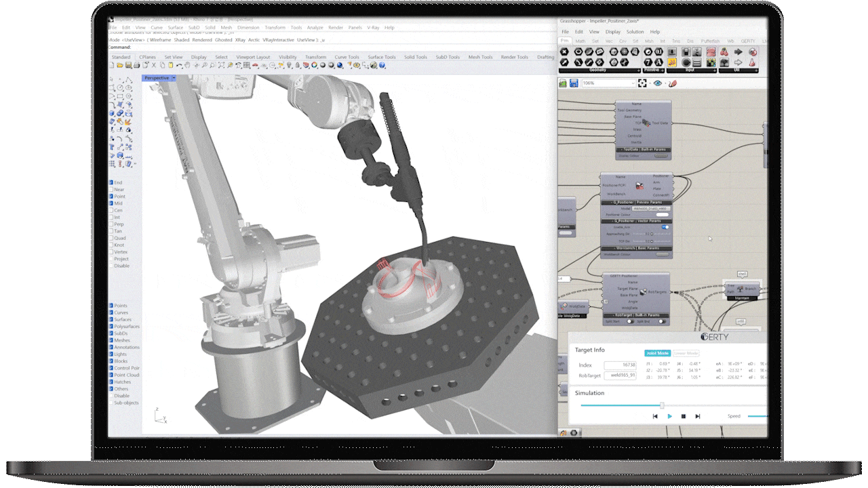This screenshot has height=488, width=868.
Task: Select Linear Mode button in GERTY panel
Action: pyautogui.click(x=686, y=353)
